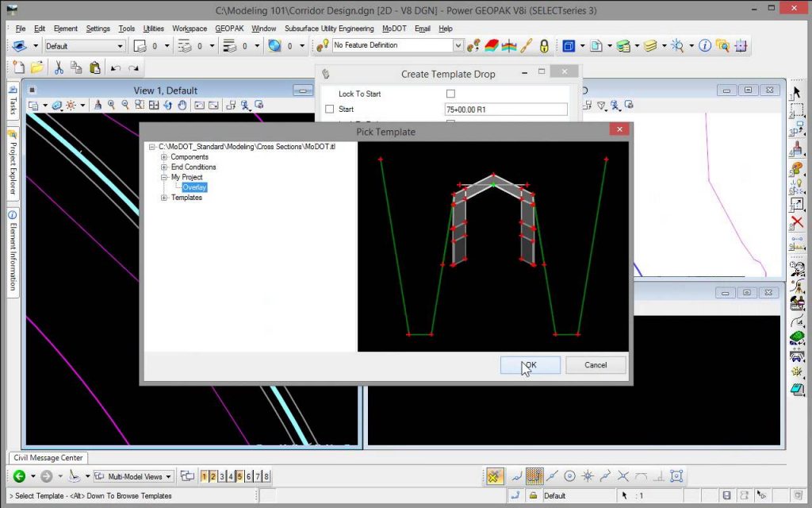812x508 pixels.
Task: Toggle view 1 button in view group
Action: coord(204,476)
